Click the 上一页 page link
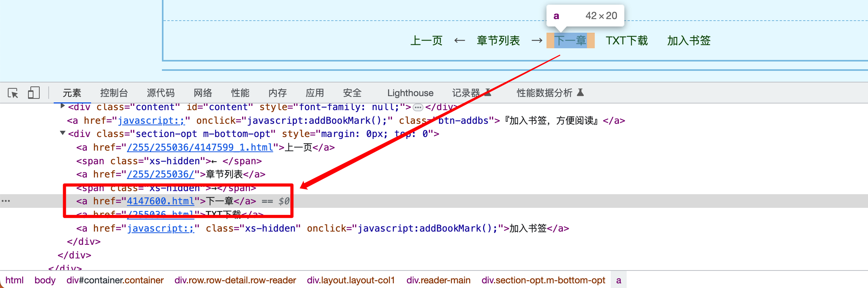 tap(427, 40)
